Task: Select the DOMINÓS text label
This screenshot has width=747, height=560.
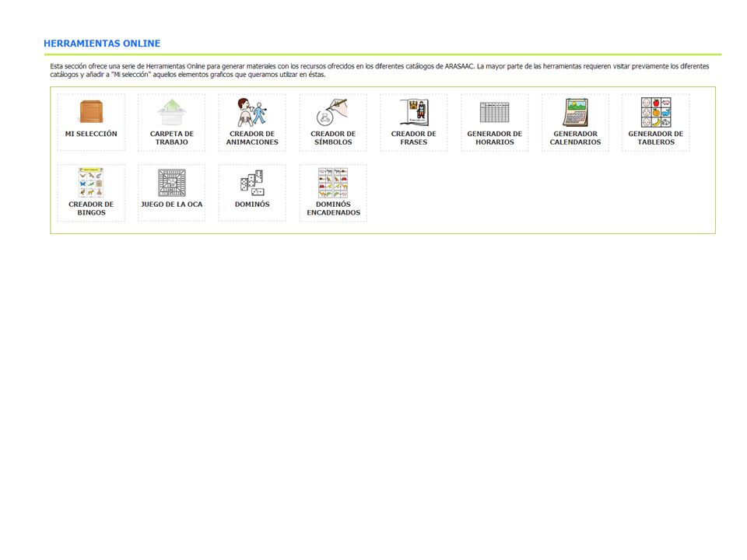Action: [x=252, y=205]
